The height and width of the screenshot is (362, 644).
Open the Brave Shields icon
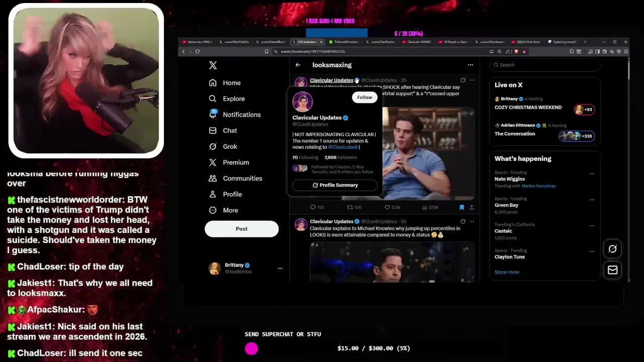[516, 51]
